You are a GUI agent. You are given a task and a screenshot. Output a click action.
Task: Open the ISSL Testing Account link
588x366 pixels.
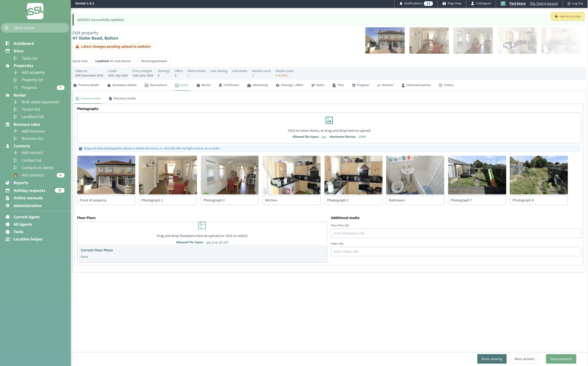coord(544,3)
